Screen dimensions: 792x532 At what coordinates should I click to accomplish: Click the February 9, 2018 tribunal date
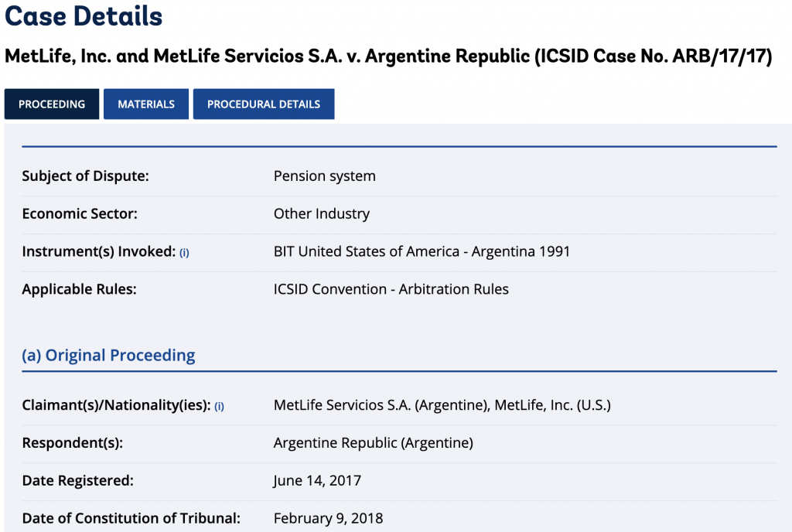click(x=328, y=518)
